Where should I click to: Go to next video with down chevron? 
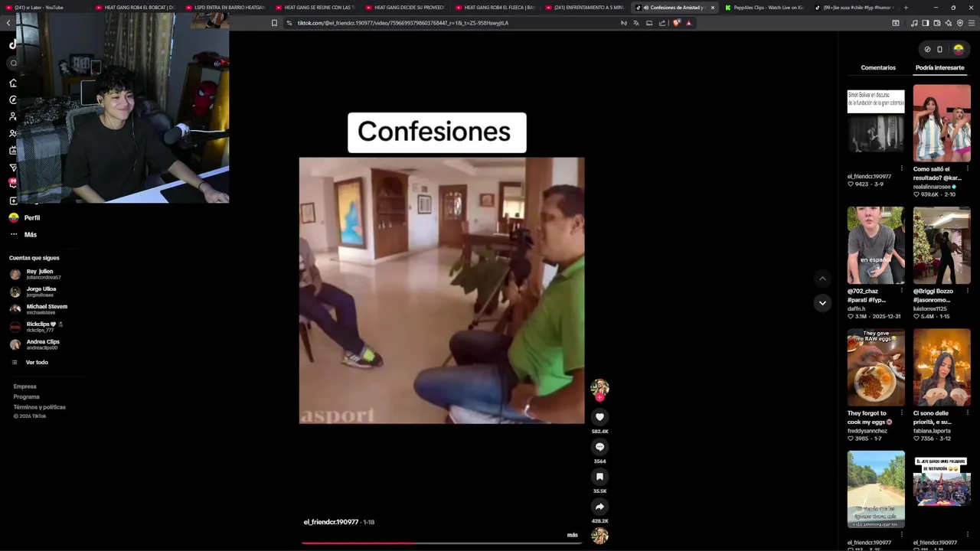click(x=822, y=303)
